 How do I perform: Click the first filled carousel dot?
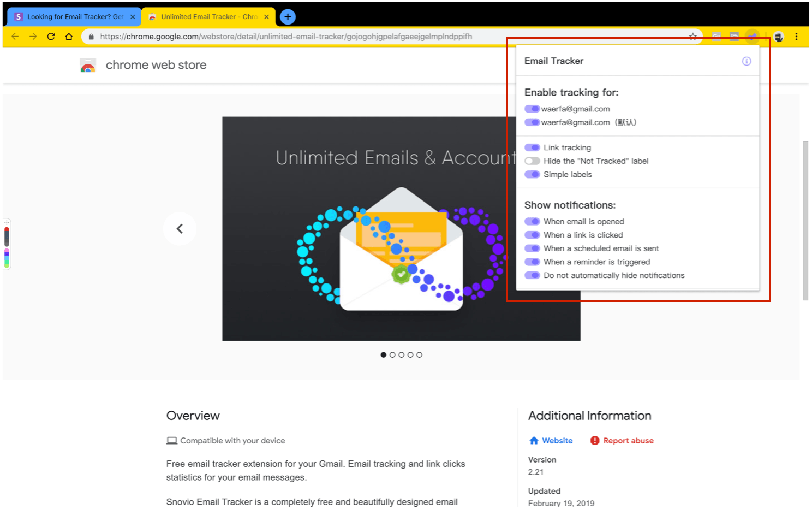coord(384,355)
